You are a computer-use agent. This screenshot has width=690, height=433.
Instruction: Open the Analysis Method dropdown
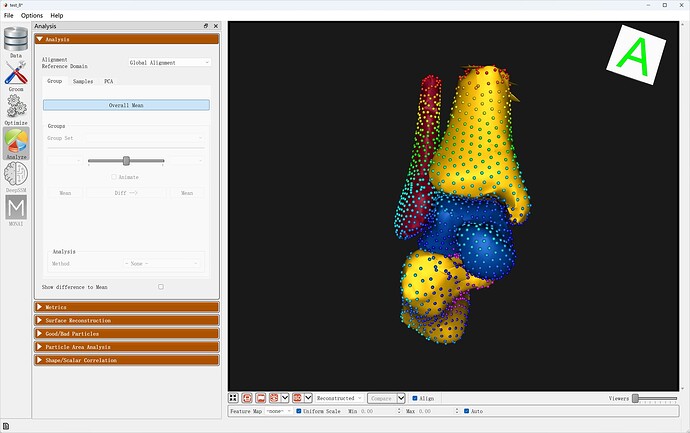pos(161,264)
